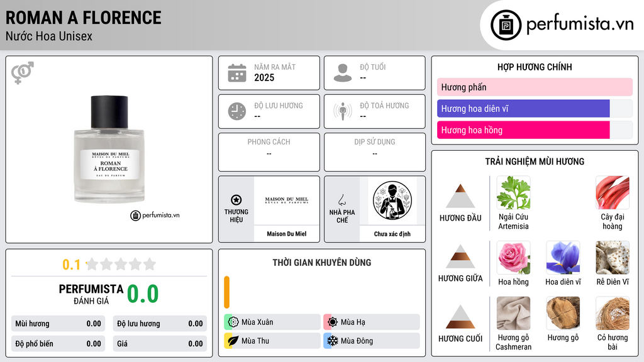Viewport: 644px width, 362px height.
Task: Click the sillage icon beside Độ toả hương
Action: point(343,111)
